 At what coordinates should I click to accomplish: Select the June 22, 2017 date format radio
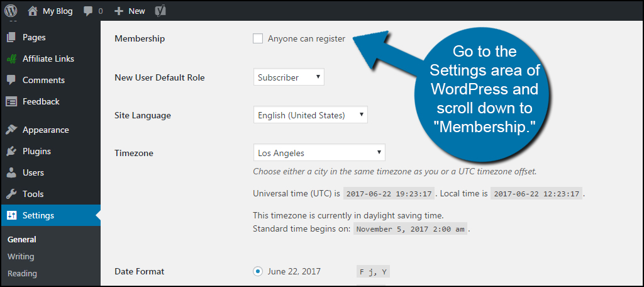[258, 271]
